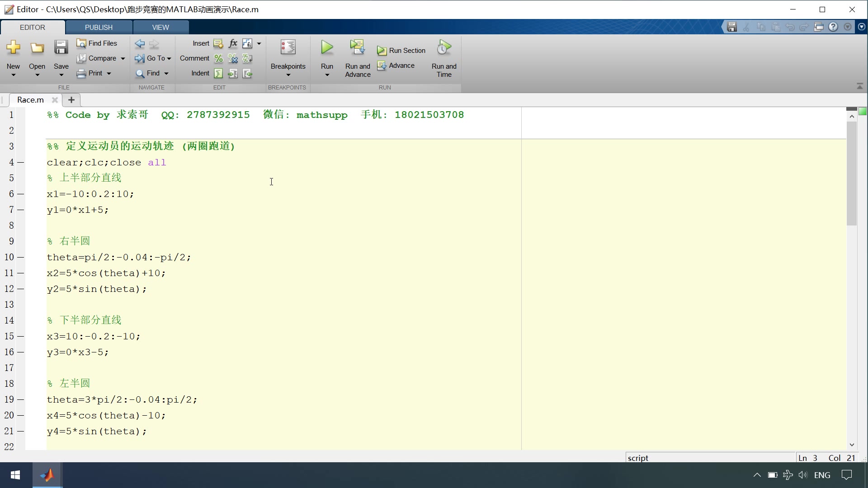Image resolution: width=868 pixels, height=488 pixels.
Task: Click the Run and Advance icon
Action: [x=357, y=47]
